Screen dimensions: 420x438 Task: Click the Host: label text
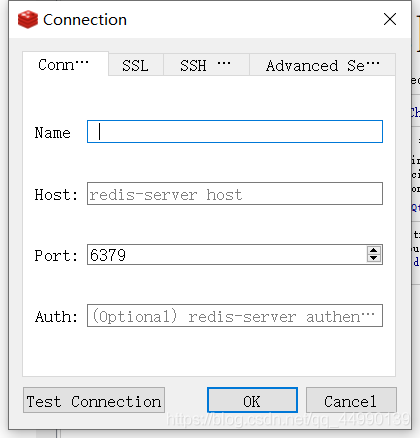[56, 194]
